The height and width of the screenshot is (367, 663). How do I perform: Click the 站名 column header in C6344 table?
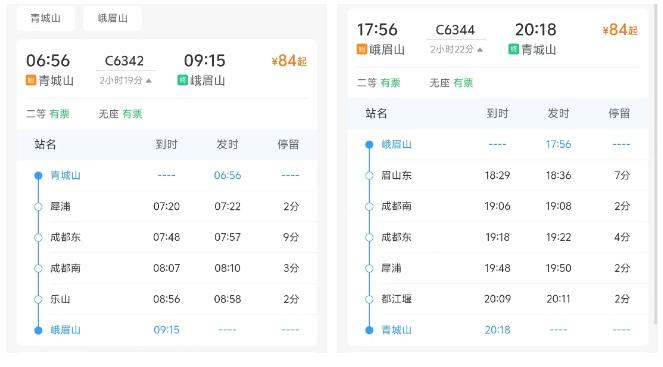click(376, 113)
